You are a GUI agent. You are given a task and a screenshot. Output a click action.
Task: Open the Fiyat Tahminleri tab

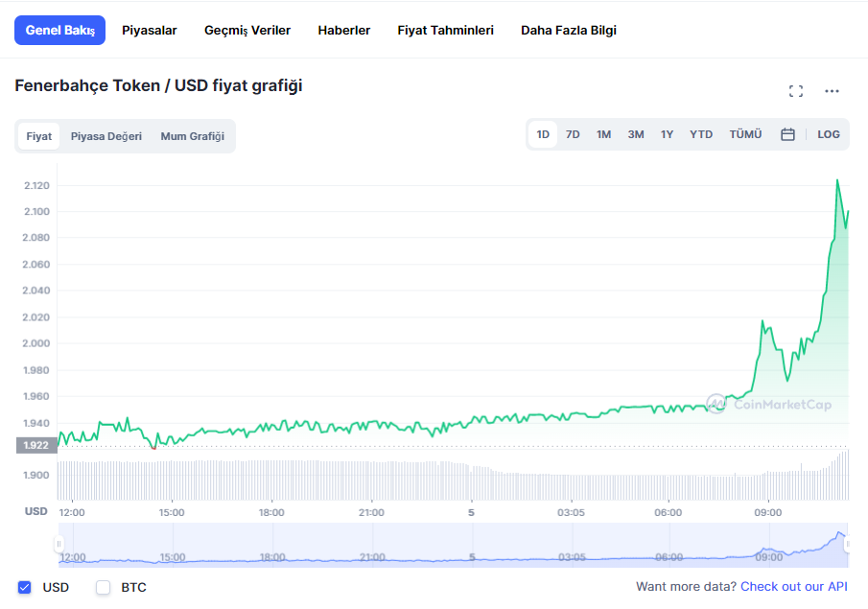[445, 31]
